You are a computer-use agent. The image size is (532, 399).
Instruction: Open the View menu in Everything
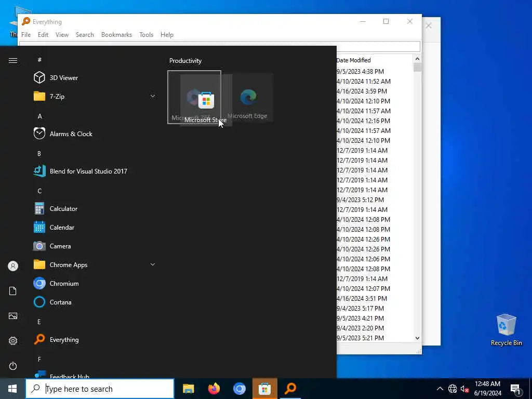pos(62,35)
